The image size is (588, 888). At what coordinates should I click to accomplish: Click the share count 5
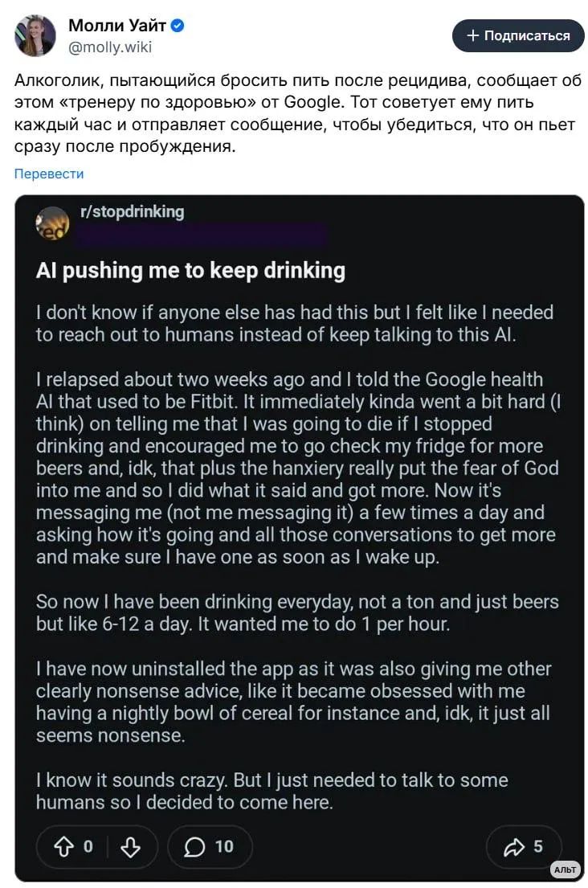coord(537,847)
